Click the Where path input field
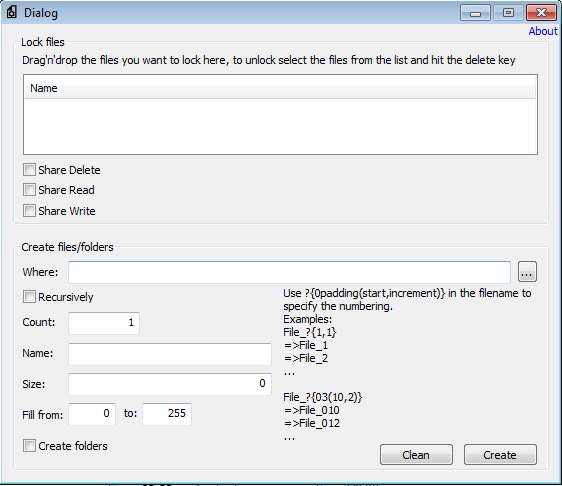The image size is (562, 486). point(289,272)
